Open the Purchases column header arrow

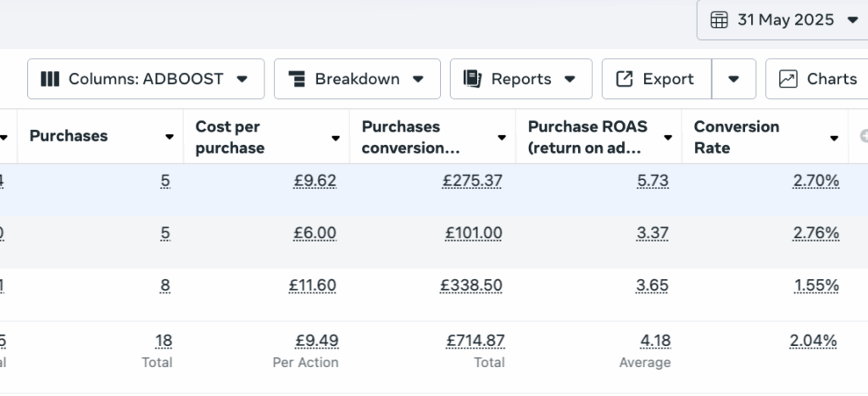point(170,137)
